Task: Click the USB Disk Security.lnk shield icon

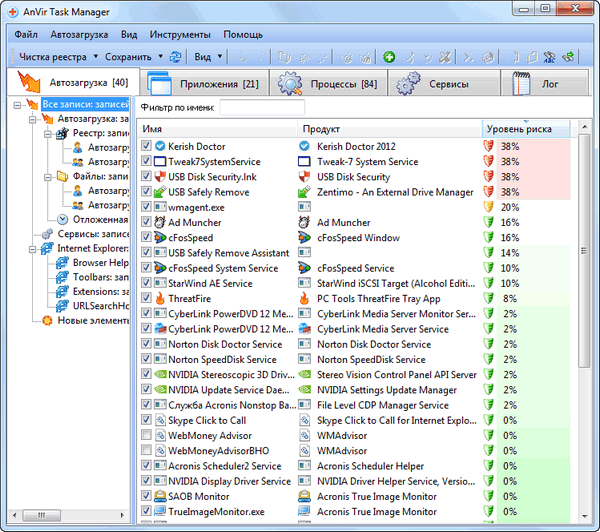Action: click(x=160, y=177)
